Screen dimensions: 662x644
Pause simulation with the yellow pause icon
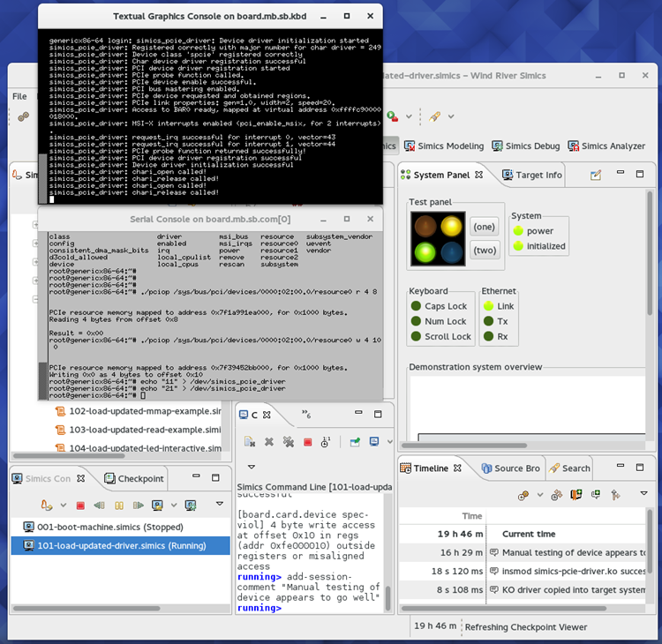point(119,505)
